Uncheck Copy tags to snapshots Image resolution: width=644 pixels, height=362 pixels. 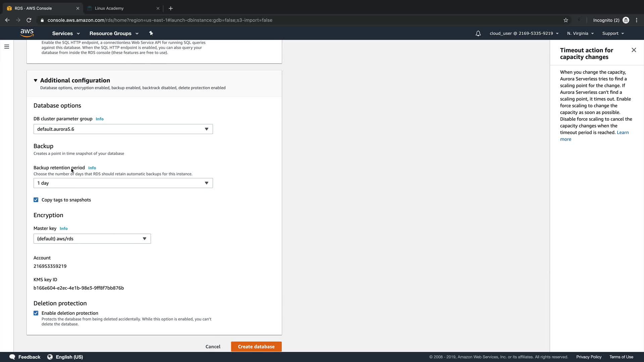pyautogui.click(x=36, y=200)
